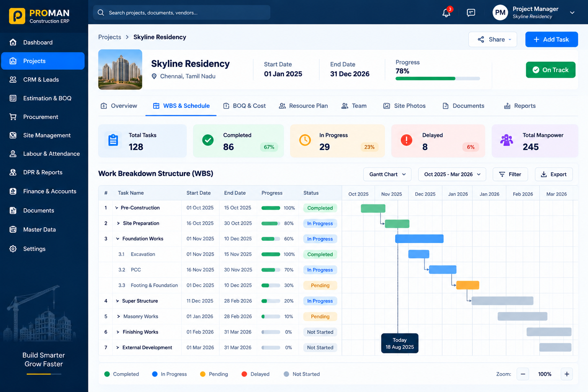The width and height of the screenshot is (588, 392).
Task: Open the messages chat icon
Action: (471, 13)
